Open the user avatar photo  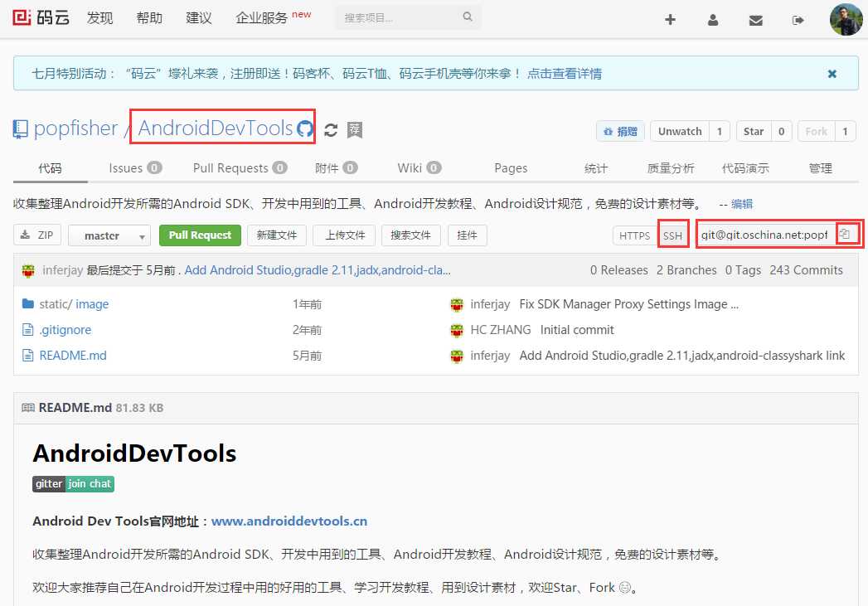coord(846,19)
